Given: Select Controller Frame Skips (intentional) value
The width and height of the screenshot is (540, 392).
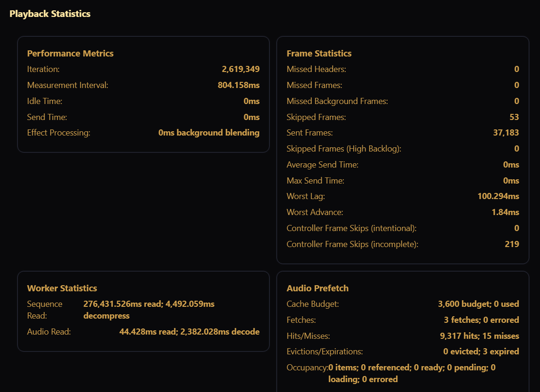Looking at the screenshot, I should pos(516,228).
